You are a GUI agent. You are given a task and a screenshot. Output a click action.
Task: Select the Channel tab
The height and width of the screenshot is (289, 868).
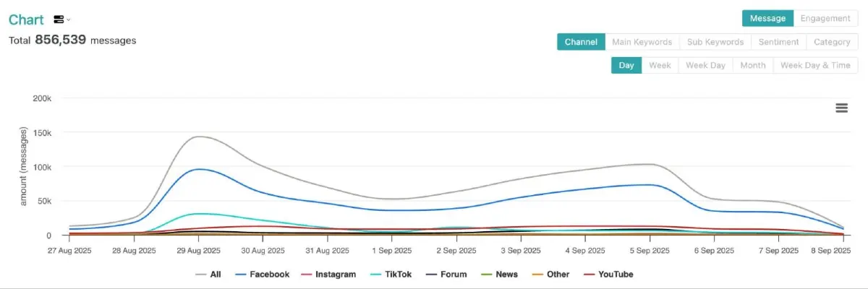(x=580, y=42)
